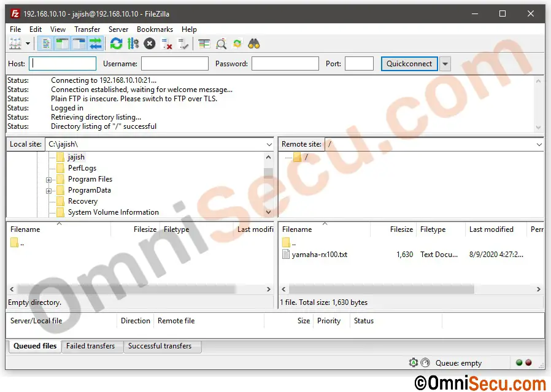Click Direction column in transfer queue
This screenshot has height=392, width=551.
click(x=136, y=321)
